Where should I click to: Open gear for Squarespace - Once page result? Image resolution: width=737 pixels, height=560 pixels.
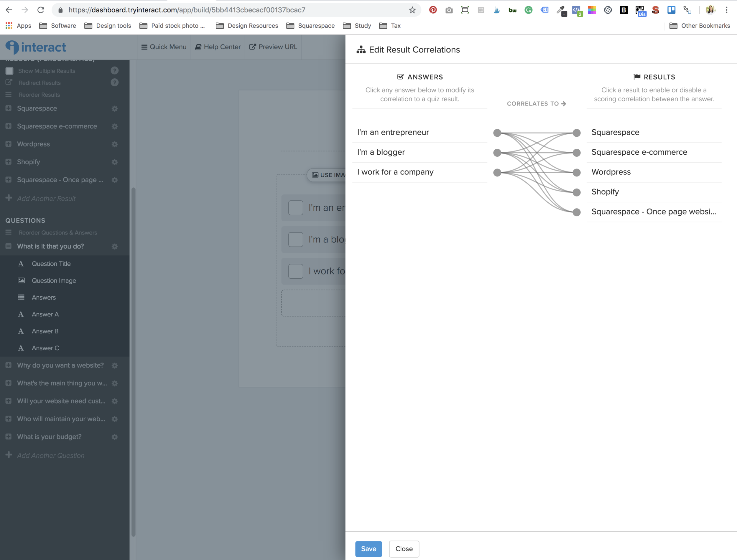coord(114,180)
